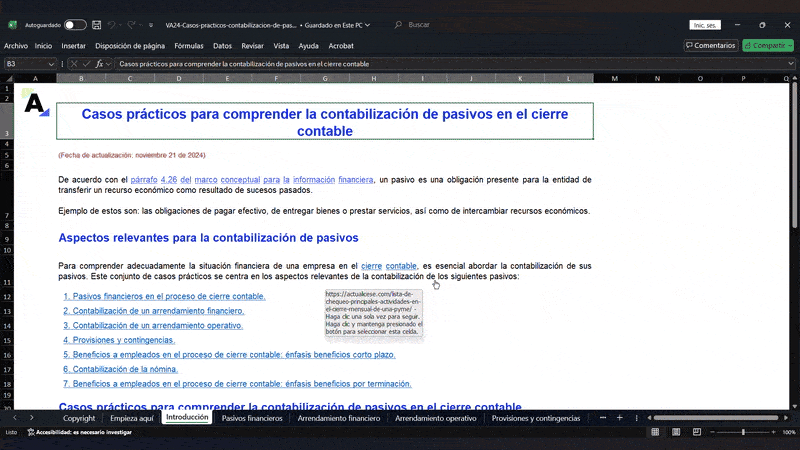Viewport: 800px width, 450px height.
Task: Add a new sheet with plus icon
Action: pyautogui.click(x=620, y=418)
